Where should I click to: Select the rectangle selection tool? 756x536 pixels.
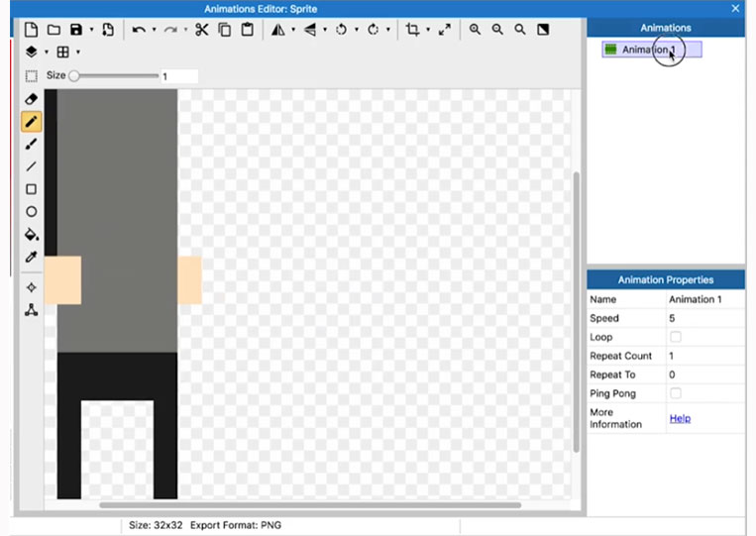tap(32, 76)
